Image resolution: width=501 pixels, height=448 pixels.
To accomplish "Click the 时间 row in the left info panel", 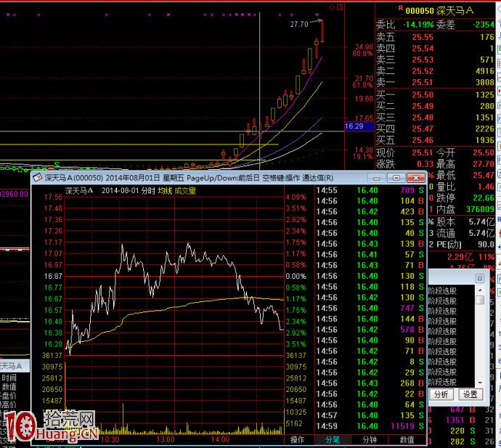I will 9,378.
